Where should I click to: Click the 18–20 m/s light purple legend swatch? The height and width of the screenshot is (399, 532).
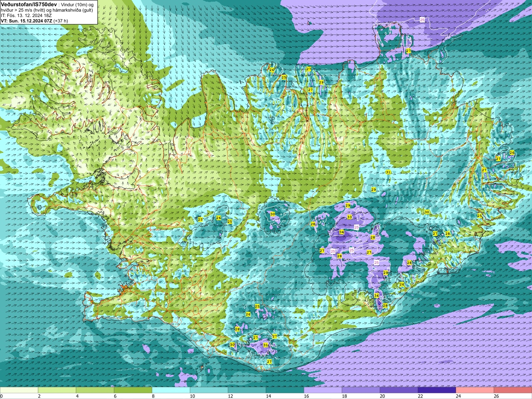point(361,390)
